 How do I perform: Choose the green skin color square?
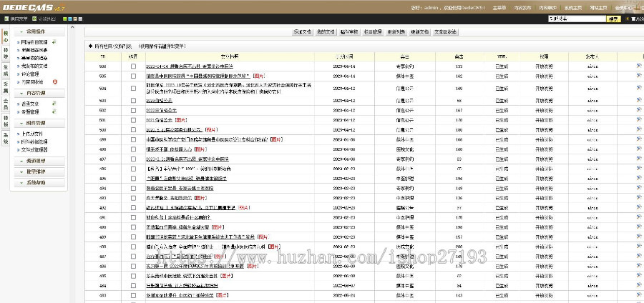point(65,19)
